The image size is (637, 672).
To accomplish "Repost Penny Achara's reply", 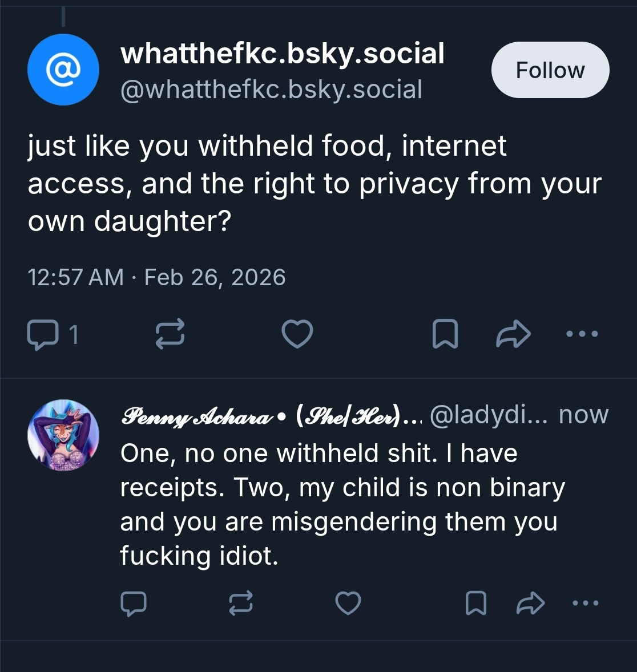I will 240,604.
